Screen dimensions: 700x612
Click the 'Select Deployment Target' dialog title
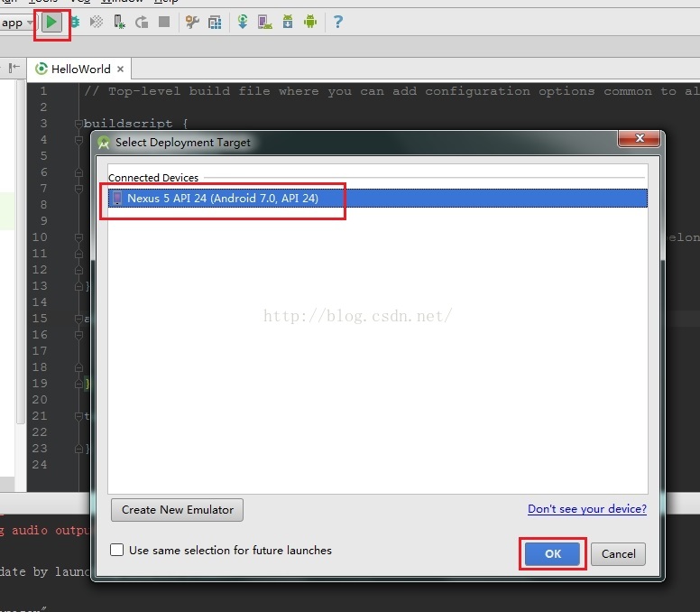pyautogui.click(x=182, y=143)
